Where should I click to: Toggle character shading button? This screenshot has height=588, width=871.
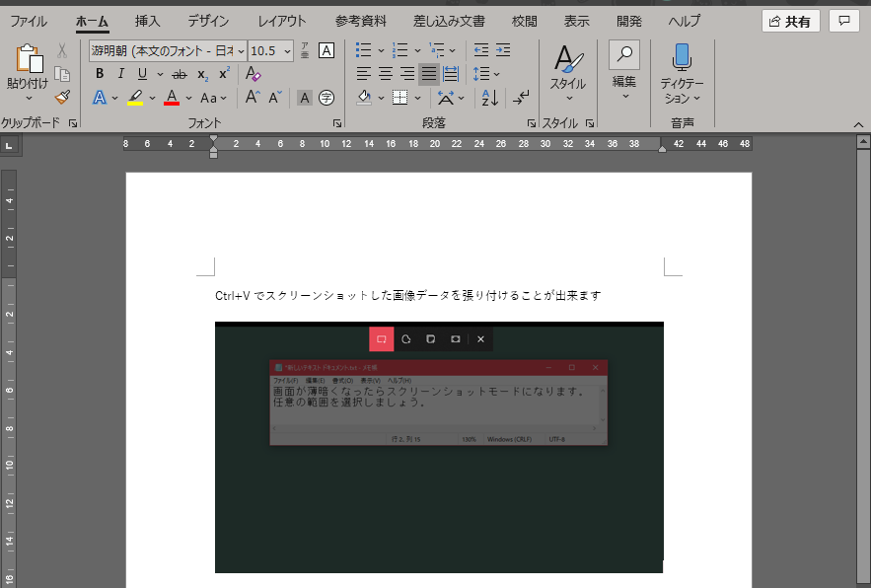pos(305,99)
